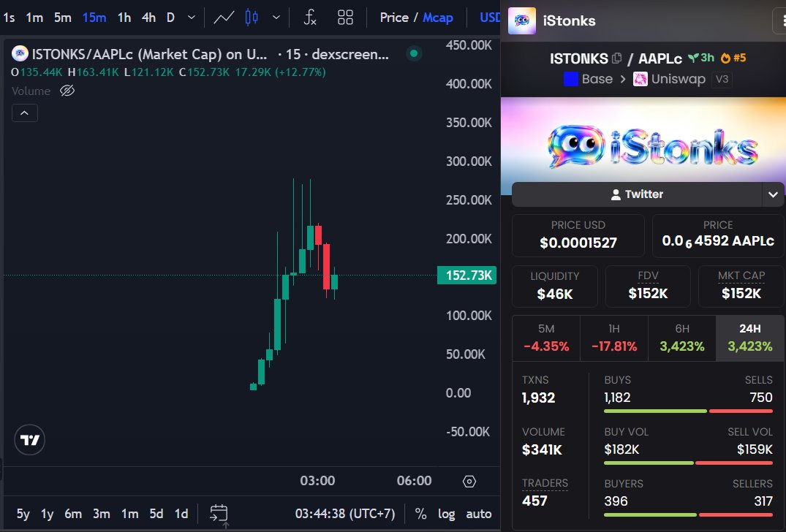Viewport: 786px width, 532px height.
Task: Click the iStonks banner image
Action: click(643, 145)
